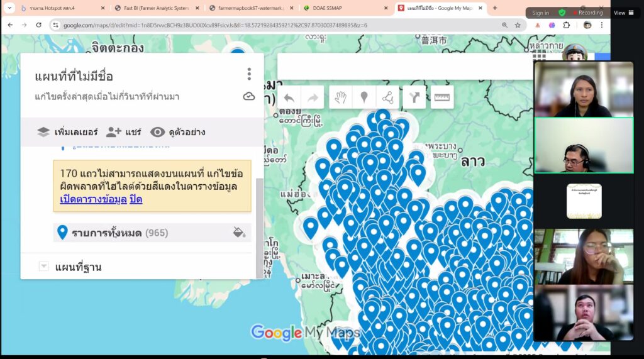Screen dimensions: 644x359
Task: Select the Draw a line tool
Action: (387, 97)
